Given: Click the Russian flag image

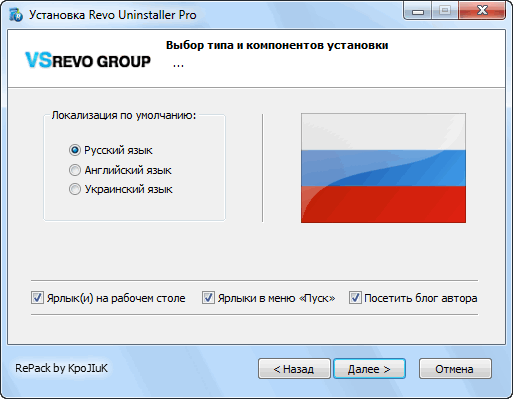Looking at the screenshot, I should [383, 168].
